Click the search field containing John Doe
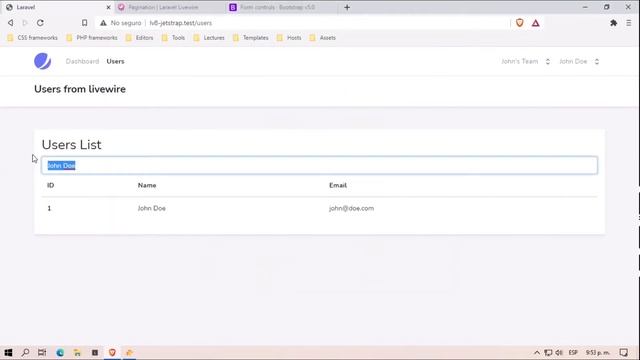The width and height of the screenshot is (640, 360). click(320, 165)
